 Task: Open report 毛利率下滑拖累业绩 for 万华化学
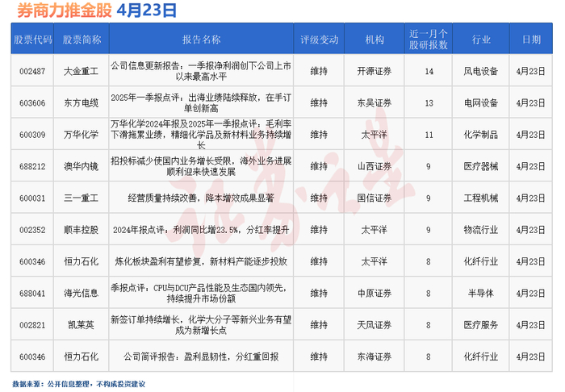[x=201, y=135]
